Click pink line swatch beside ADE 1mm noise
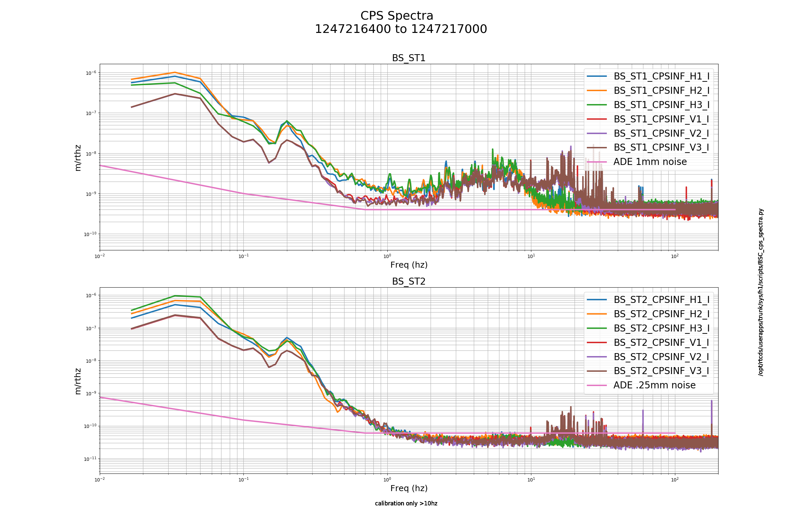798x532 pixels. coord(597,162)
